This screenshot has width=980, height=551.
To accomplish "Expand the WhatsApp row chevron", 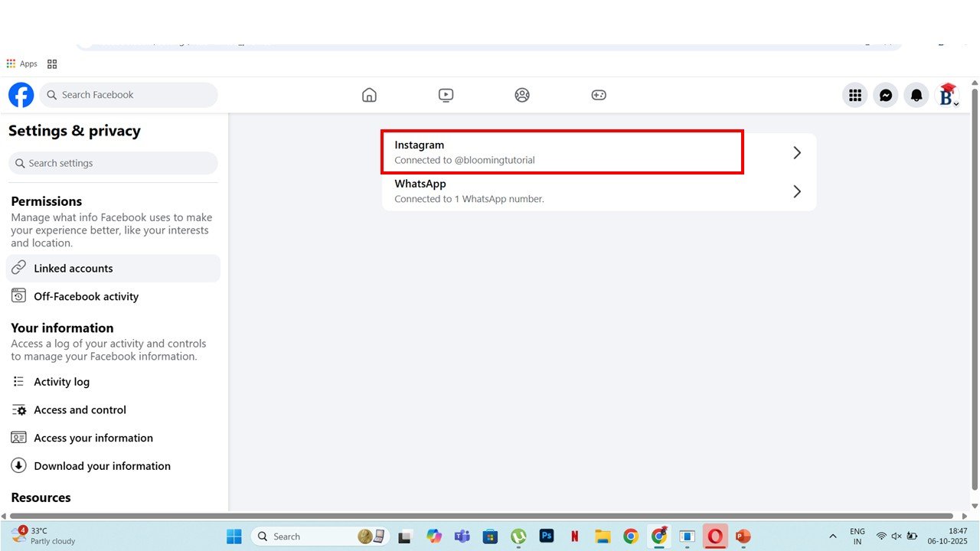I will pyautogui.click(x=797, y=191).
